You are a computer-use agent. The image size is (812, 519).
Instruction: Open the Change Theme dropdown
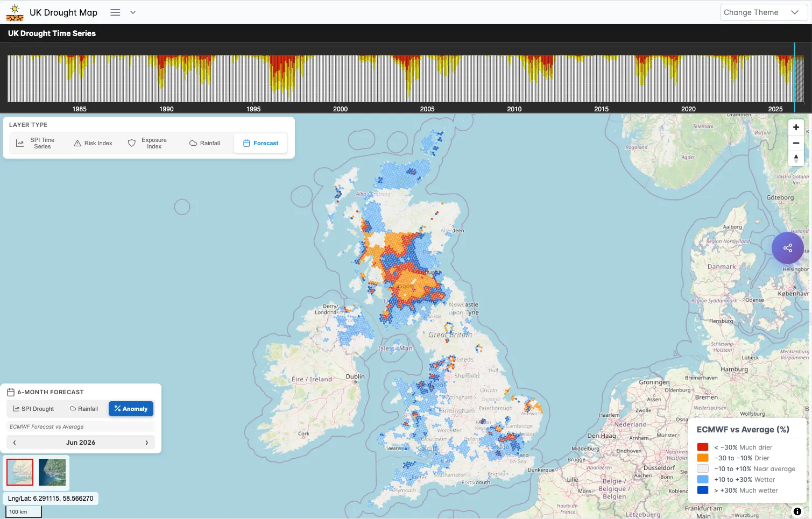tap(763, 12)
